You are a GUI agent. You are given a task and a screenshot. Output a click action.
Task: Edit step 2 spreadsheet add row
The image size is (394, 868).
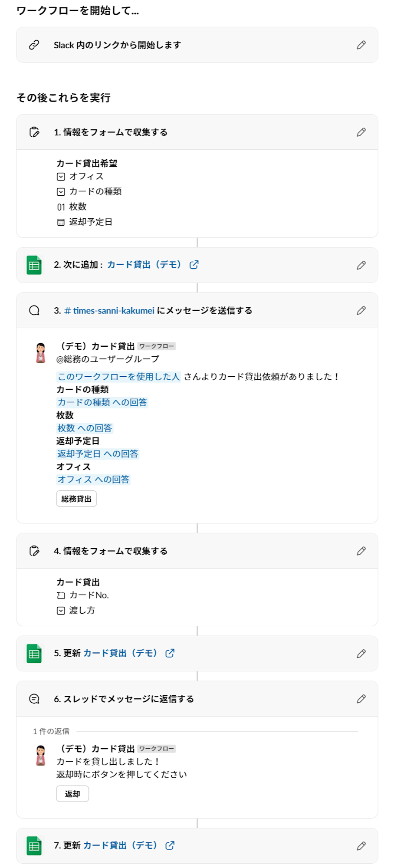pyautogui.click(x=361, y=265)
